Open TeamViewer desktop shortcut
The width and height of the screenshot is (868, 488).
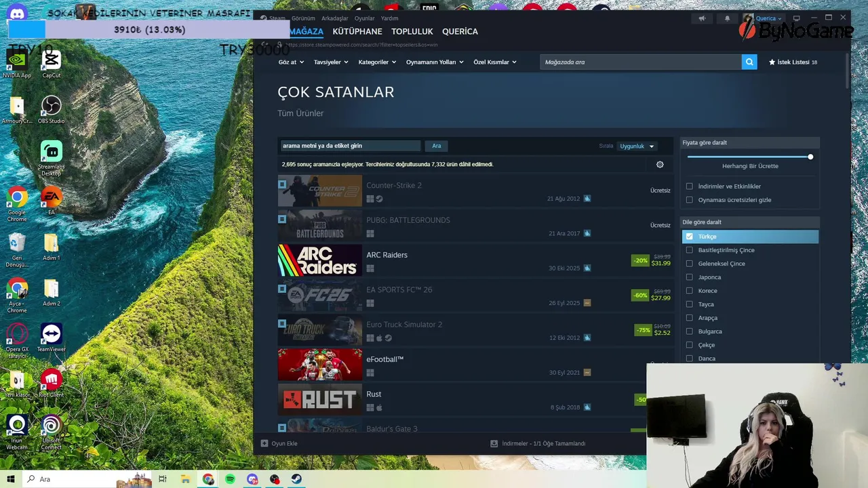coord(52,338)
